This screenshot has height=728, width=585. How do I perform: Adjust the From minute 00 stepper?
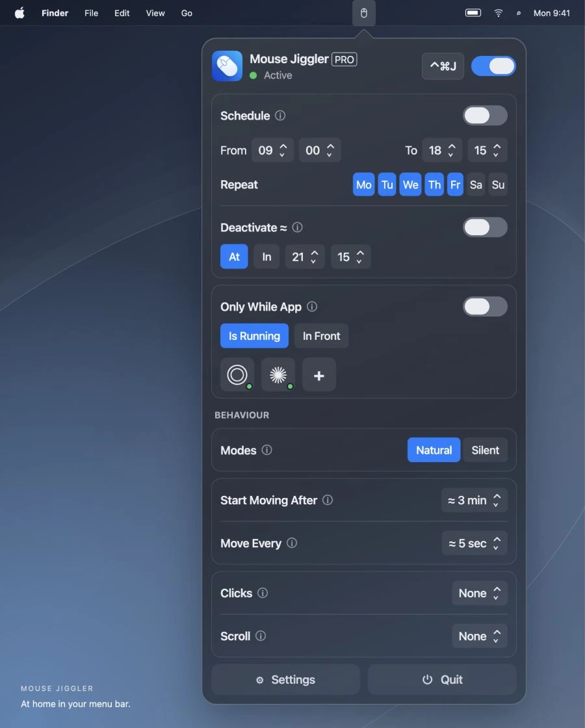click(320, 150)
